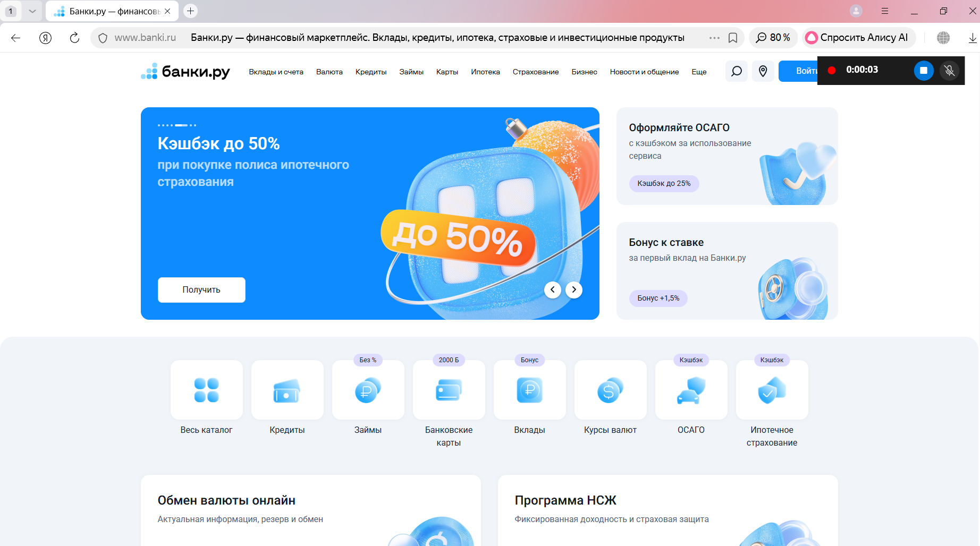Expand the browser tab list chevron
This screenshot has height=546, width=980.
tap(32, 11)
